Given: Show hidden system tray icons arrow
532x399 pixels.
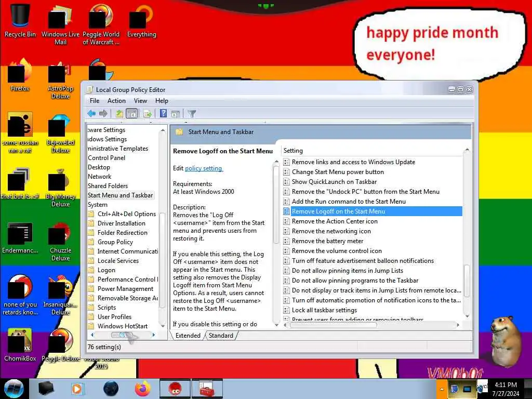Looking at the screenshot, I should 442,389.
